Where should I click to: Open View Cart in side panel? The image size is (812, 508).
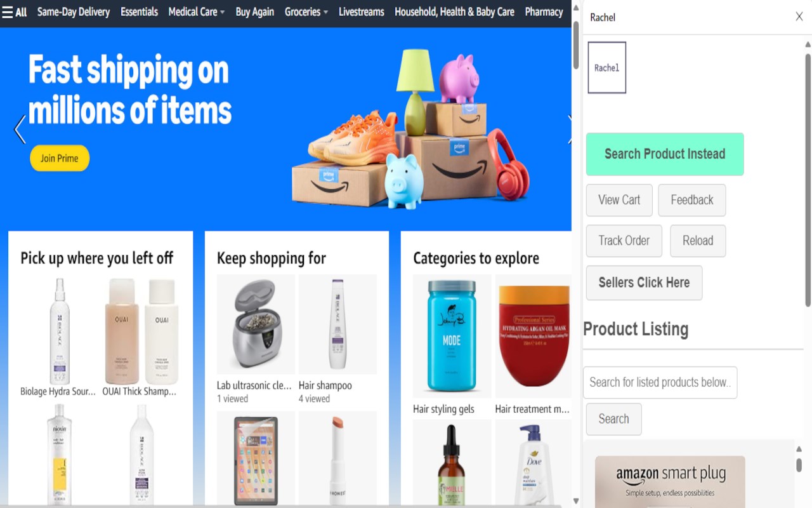click(x=619, y=200)
